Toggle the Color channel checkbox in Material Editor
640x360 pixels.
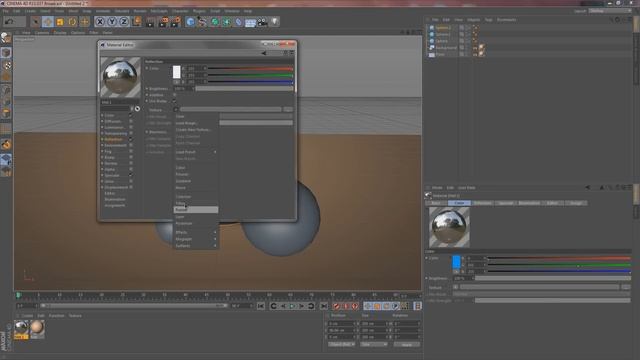(x=131, y=116)
